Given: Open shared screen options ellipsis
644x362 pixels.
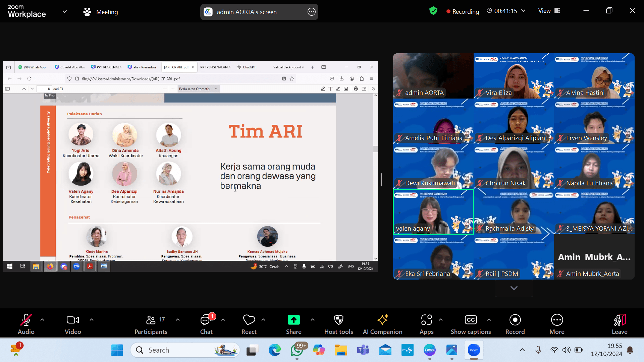Looking at the screenshot, I should coord(311,12).
